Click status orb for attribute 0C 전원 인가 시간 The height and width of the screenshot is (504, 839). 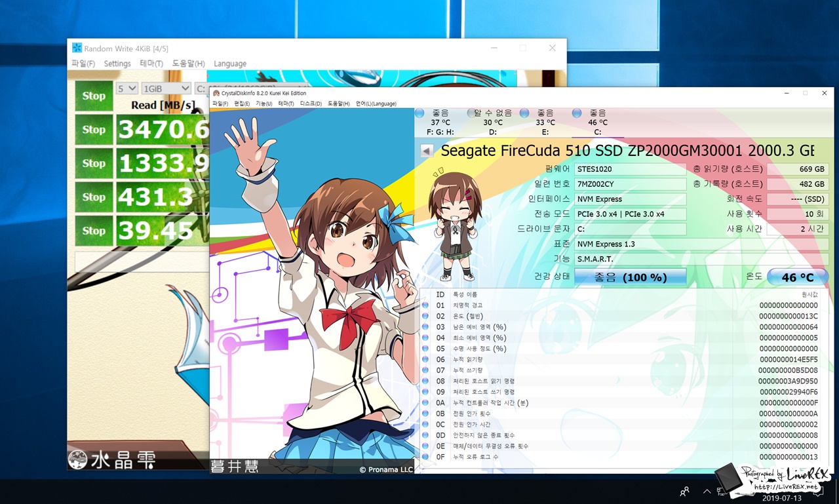pos(425,424)
